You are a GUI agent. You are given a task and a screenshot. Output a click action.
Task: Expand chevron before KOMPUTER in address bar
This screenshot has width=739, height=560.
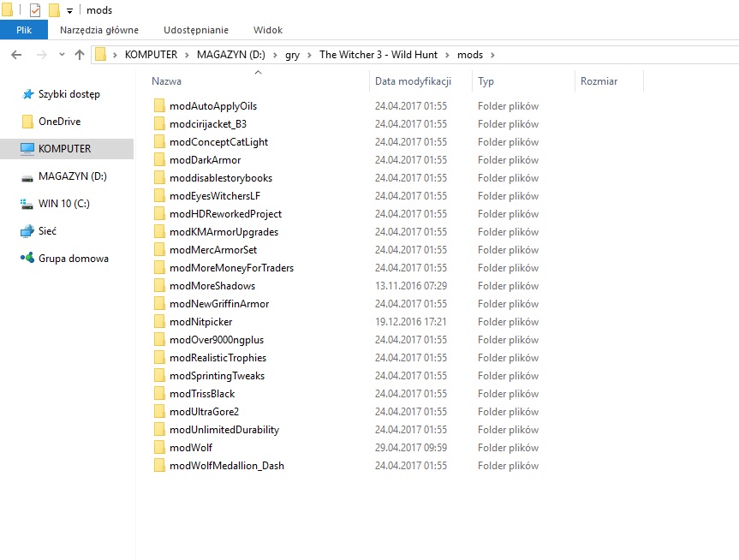115,55
